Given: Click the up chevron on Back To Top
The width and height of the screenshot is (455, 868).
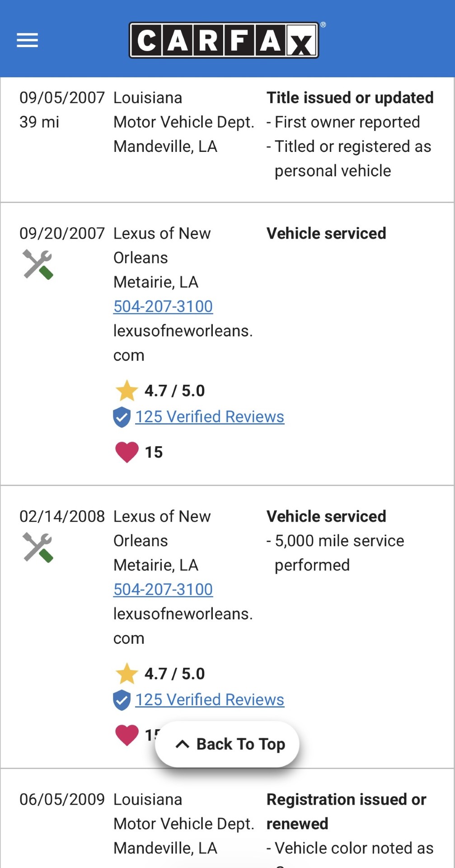Looking at the screenshot, I should point(182,744).
